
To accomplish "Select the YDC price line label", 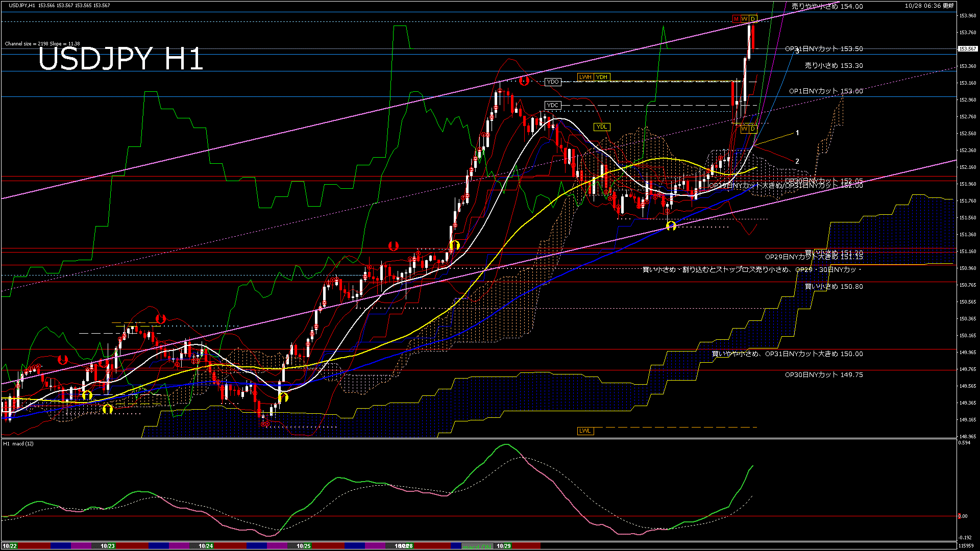I will [x=553, y=105].
